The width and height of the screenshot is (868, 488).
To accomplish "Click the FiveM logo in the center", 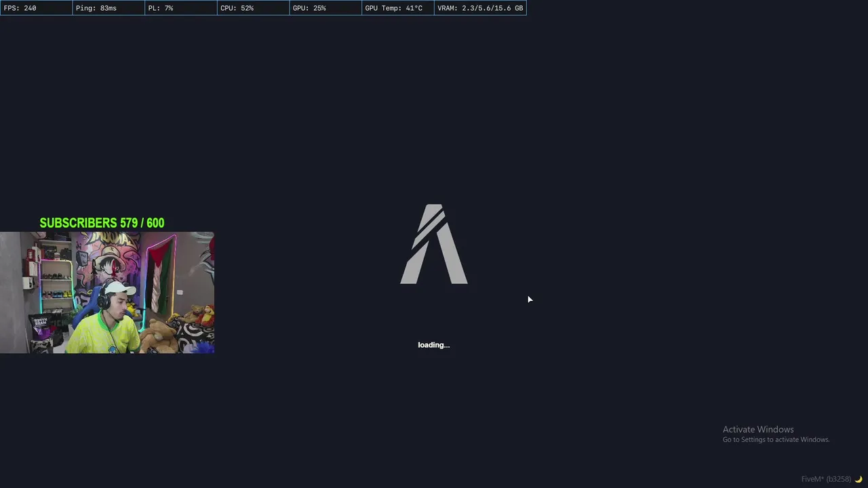I will point(434,244).
